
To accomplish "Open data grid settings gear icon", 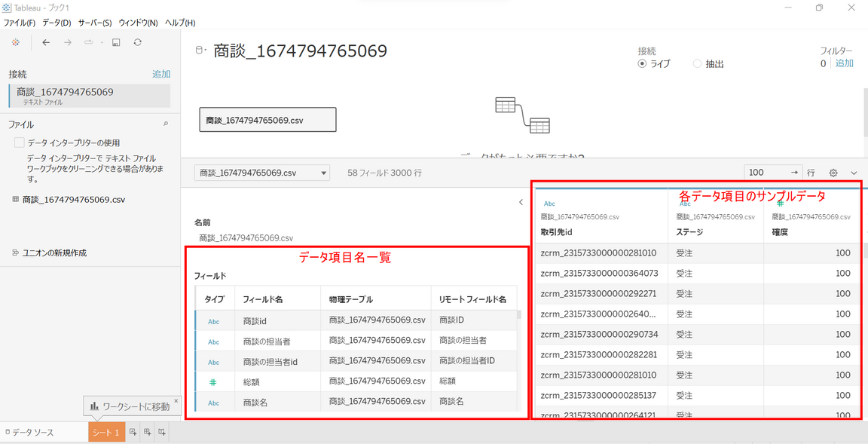I will [833, 173].
